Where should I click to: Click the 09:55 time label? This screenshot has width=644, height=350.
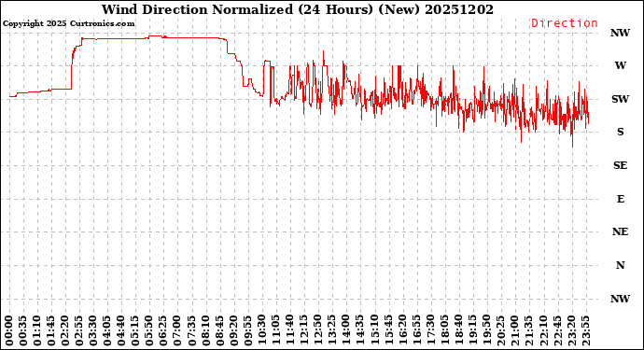point(248,330)
